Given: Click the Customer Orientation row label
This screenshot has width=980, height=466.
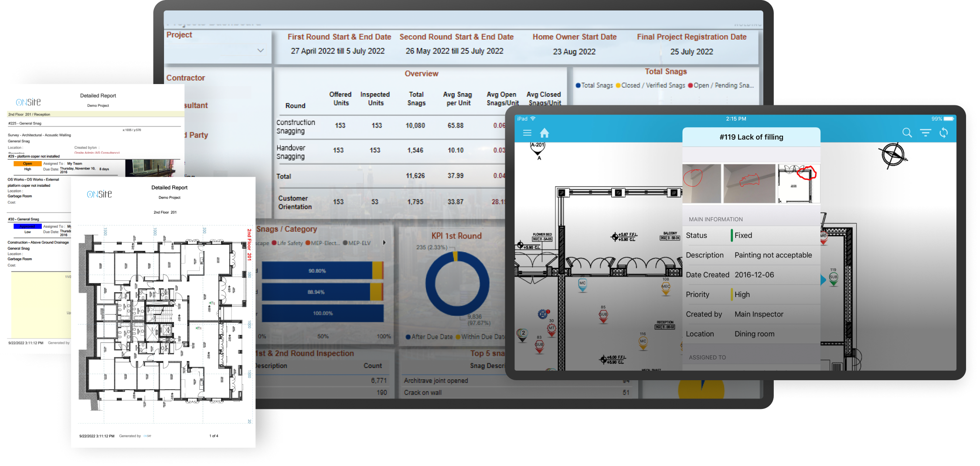Looking at the screenshot, I should [x=295, y=203].
